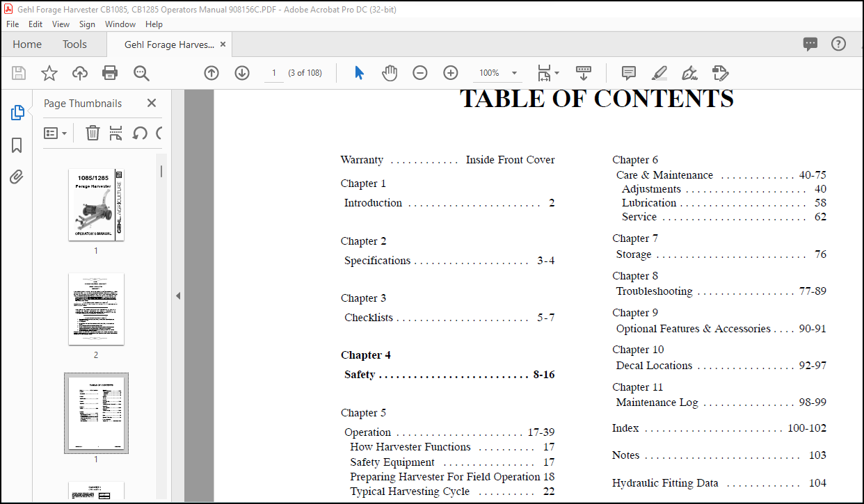Open the Sign menu

click(x=87, y=24)
